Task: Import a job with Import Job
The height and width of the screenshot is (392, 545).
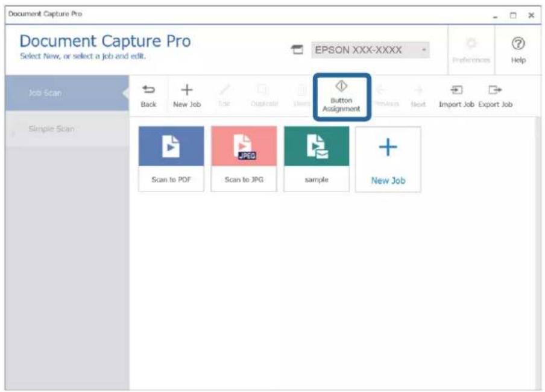Action: [456, 96]
